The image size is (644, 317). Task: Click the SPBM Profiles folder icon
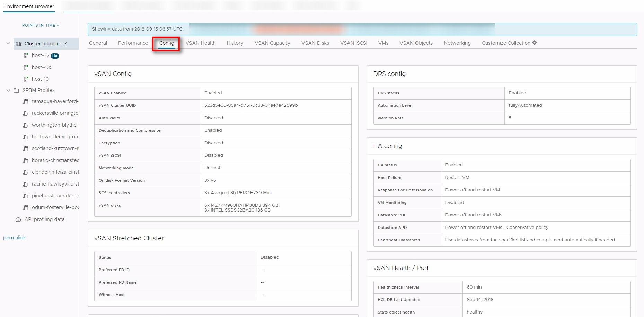[16, 91]
